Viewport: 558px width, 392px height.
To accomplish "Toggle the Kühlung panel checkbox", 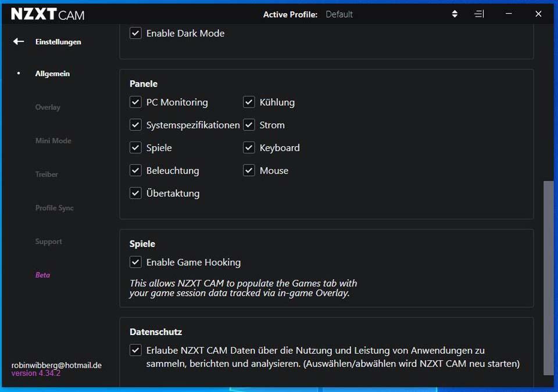I will click(249, 102).
